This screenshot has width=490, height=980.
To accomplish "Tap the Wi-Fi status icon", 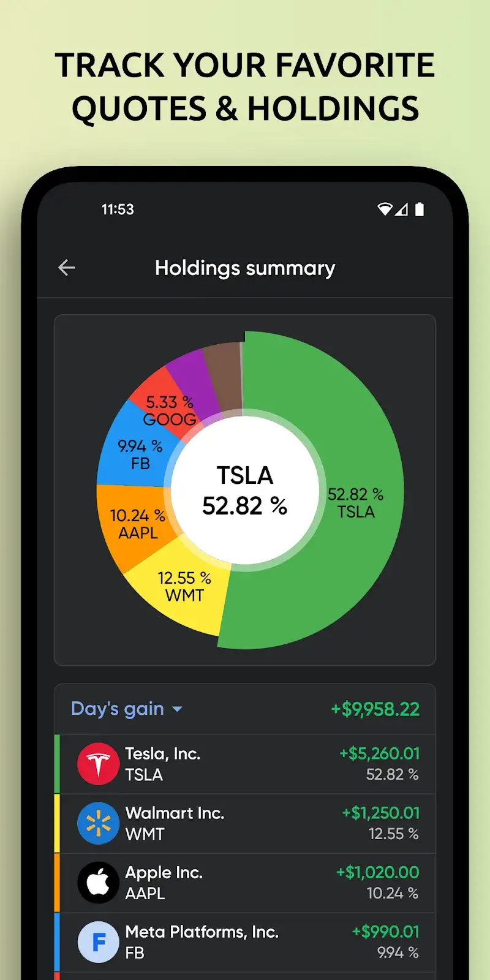I will pyautogui.click(x=385, y=209).
